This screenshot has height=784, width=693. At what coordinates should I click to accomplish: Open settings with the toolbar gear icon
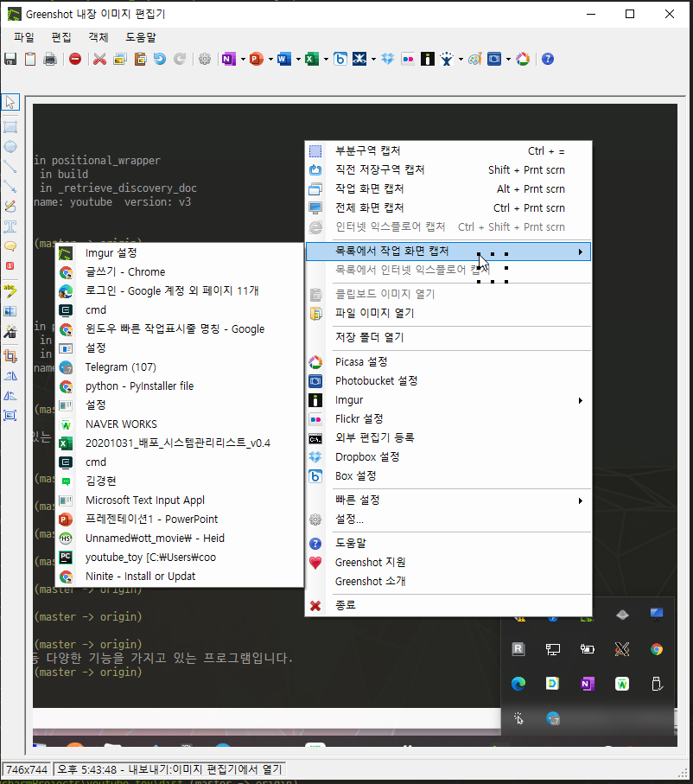(x=205, y=59)
